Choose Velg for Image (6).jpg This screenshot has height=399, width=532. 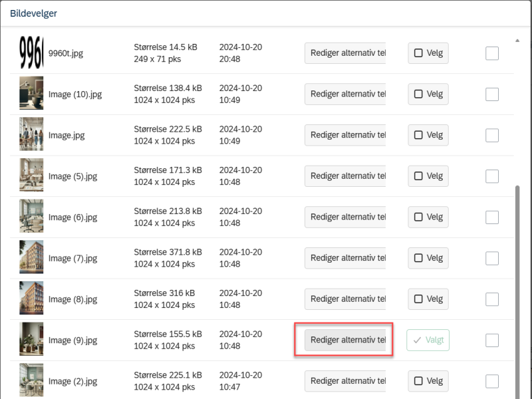[428, 217]
